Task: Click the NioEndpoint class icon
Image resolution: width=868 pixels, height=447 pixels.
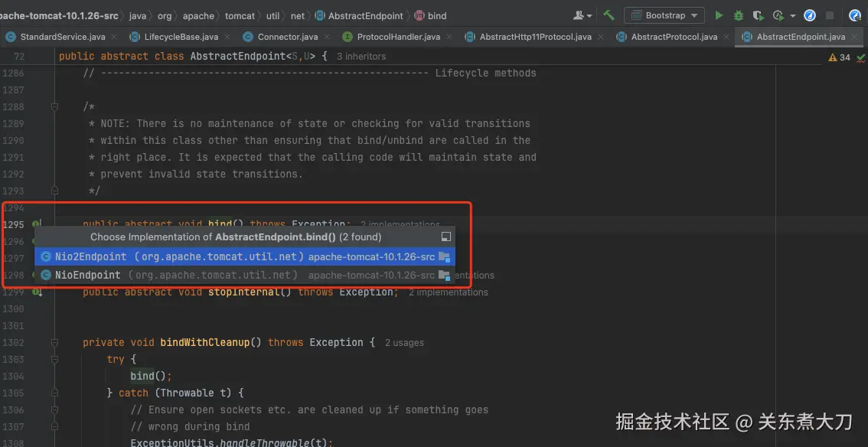Action: click(46, 275)
